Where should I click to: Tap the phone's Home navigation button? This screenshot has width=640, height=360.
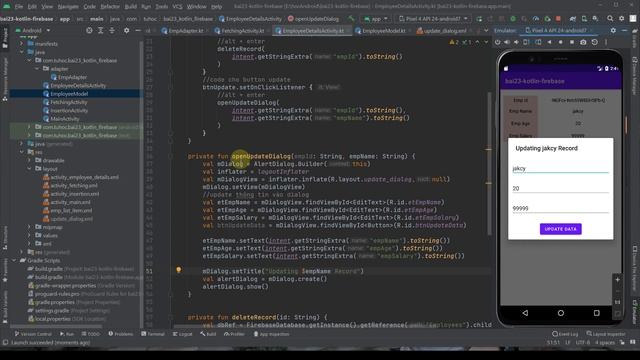point(561,313)
